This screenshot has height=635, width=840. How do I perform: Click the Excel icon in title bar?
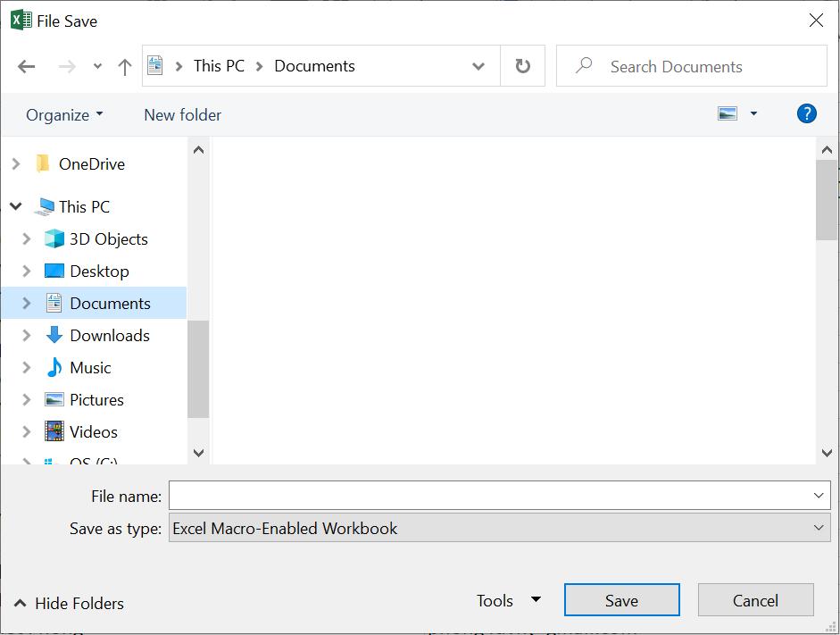[21, 21]
